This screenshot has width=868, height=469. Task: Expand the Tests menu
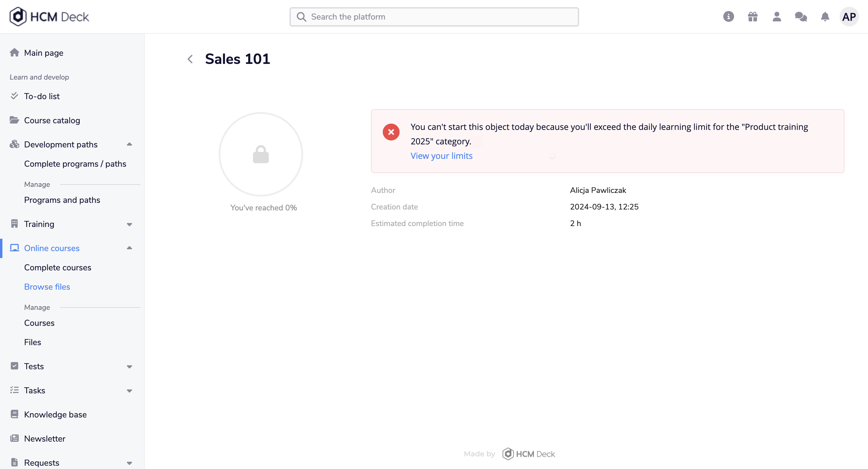[129, 367]
